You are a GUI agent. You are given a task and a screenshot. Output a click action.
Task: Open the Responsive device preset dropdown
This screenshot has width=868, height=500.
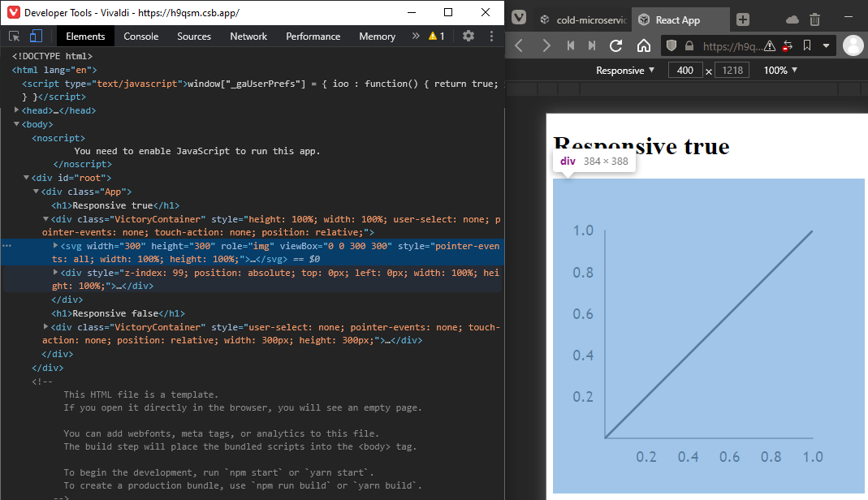click(x=624, y=70)
